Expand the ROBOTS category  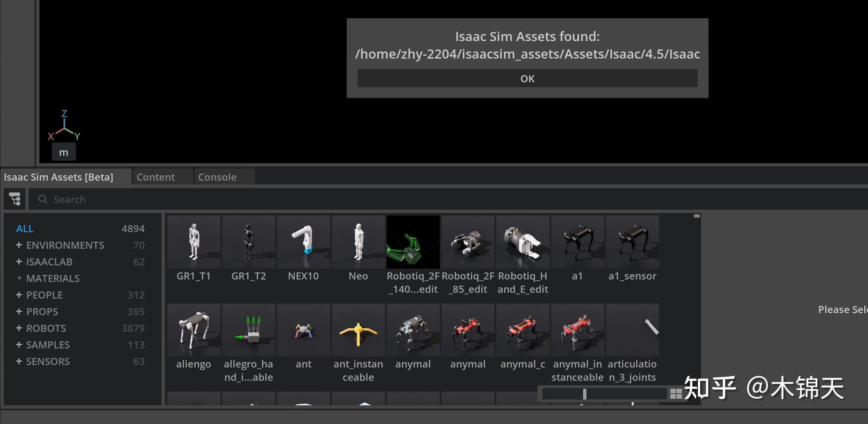tap(19, 328)
